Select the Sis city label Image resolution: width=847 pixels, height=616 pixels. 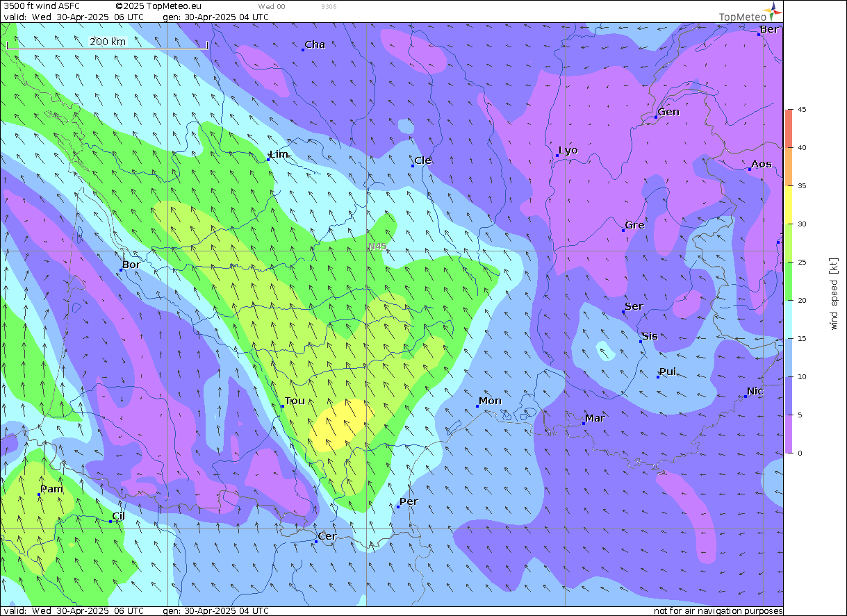click(x=650, y=336)
